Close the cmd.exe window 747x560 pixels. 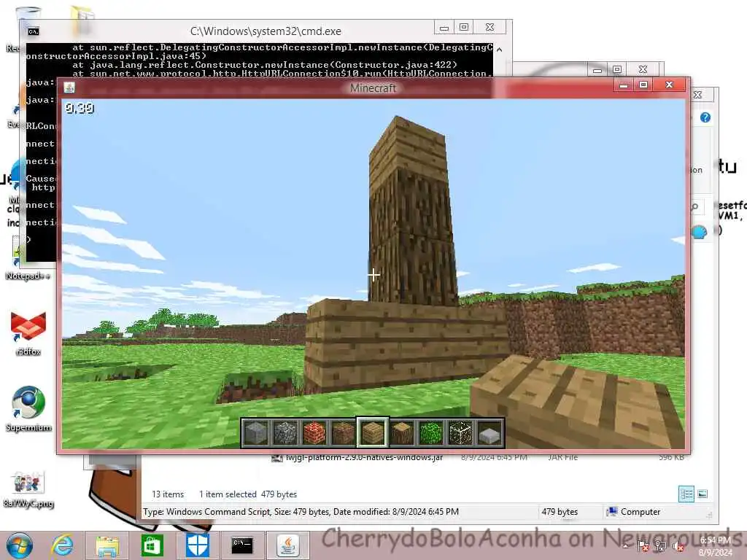(x=489, y=27)
